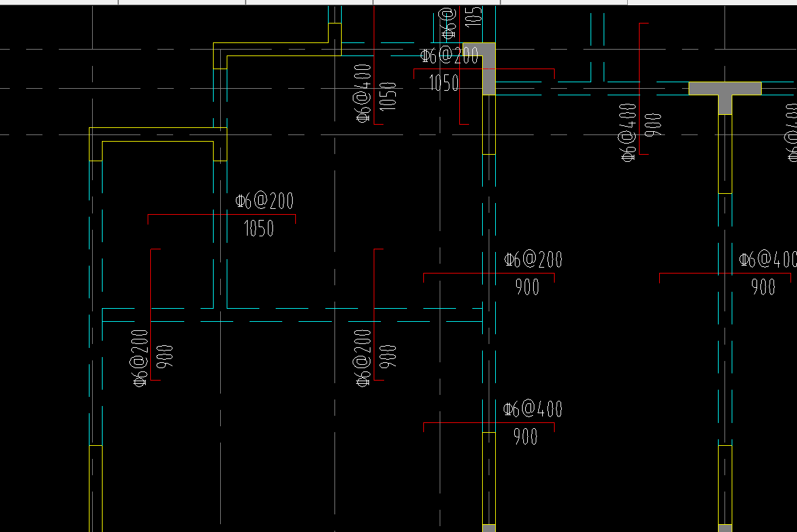Click 1050 under Φ6@200 in left room
This screenshot has width=797, height=532.
tap(259, 228)
